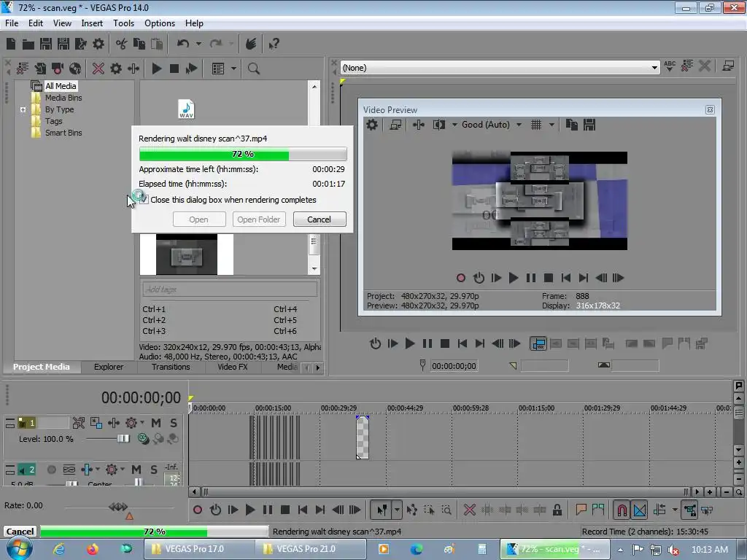Click track 1 Level slider handle
Viewport: 747px width, 560px height.
[x=123, y=438]
